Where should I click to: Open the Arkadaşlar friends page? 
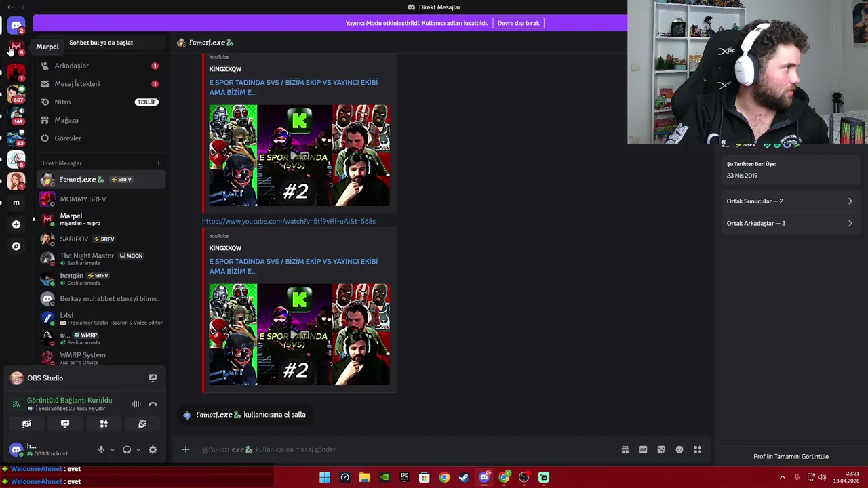pos(100,66)
